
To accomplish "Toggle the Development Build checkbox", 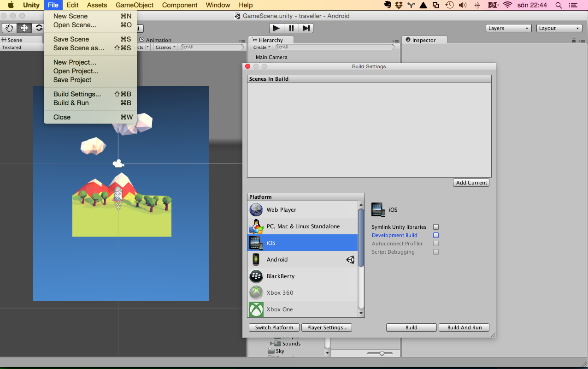I will point(436,235).
